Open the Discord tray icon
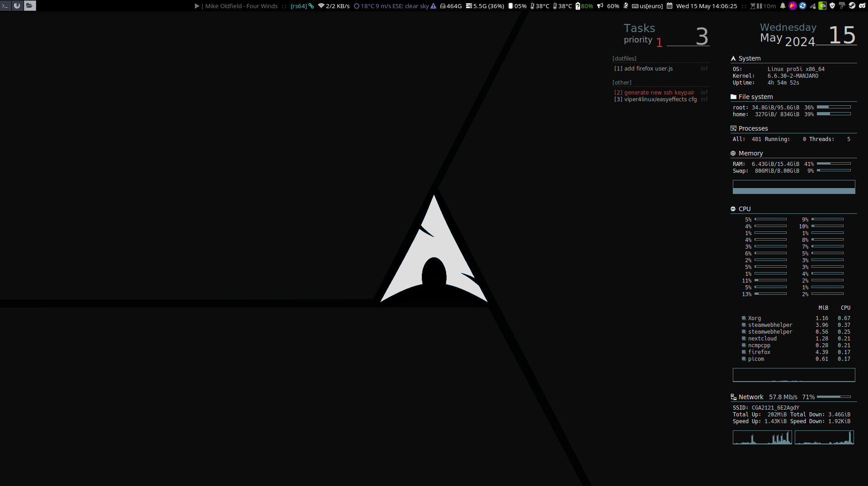Viewport: 868px width, 486px height. point(862,5)
